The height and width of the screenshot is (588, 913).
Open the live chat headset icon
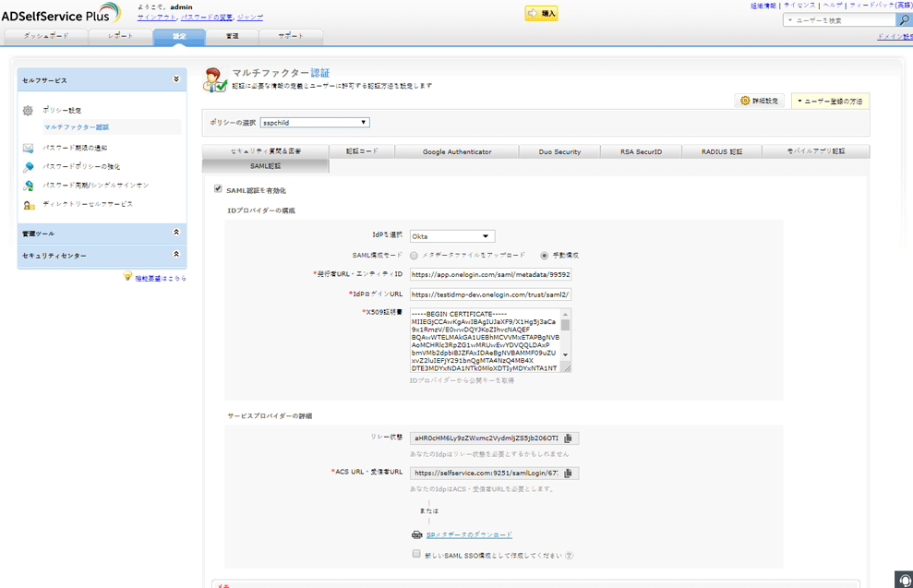905,580
